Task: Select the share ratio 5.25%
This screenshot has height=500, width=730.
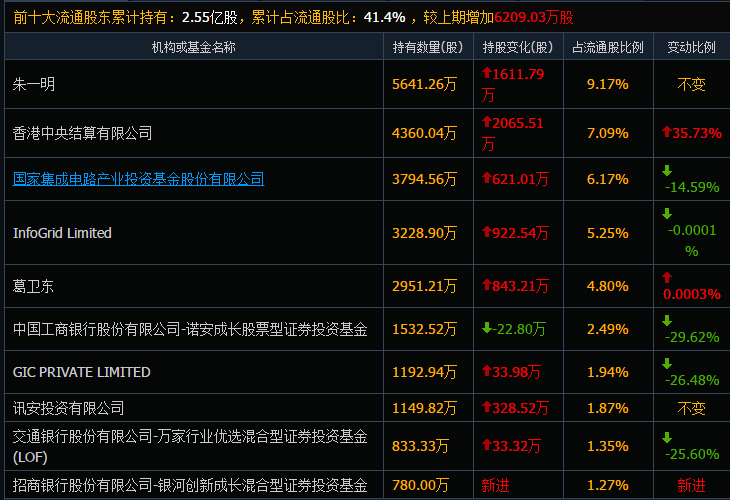Action: [x=608, y=233]
